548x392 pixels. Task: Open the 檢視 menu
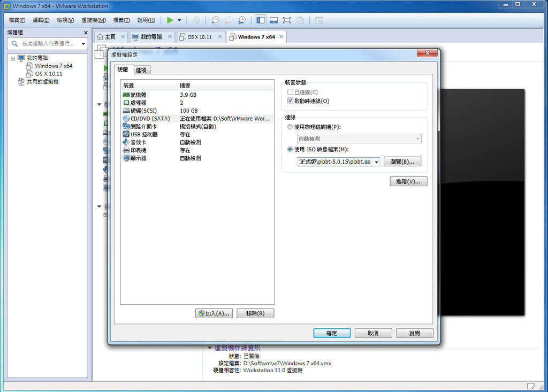(x=65, y=20)
